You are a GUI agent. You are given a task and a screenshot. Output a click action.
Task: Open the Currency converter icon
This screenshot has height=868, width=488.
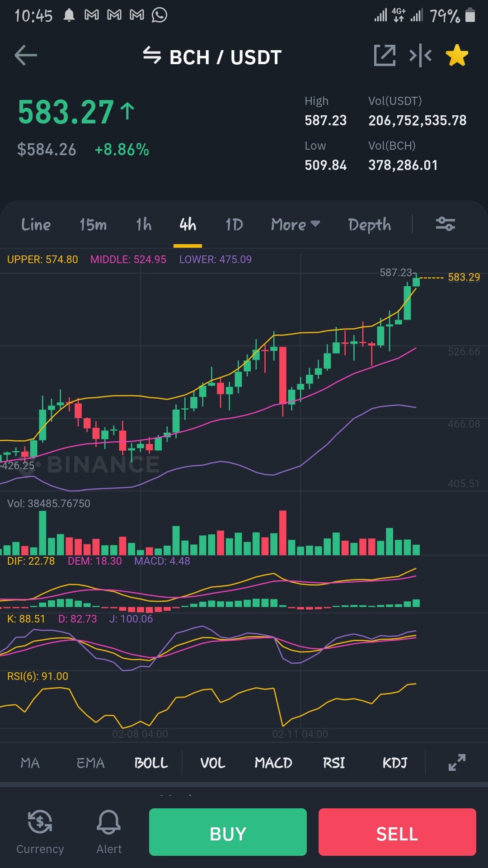(40, 822)
